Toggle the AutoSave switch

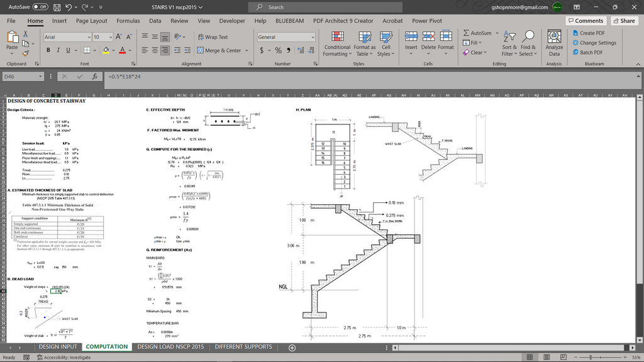40,7
